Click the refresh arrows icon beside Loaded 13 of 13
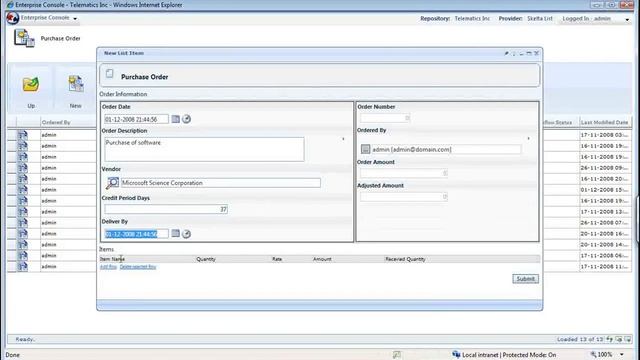Screen dimensions: 640x360 [609, 339]
